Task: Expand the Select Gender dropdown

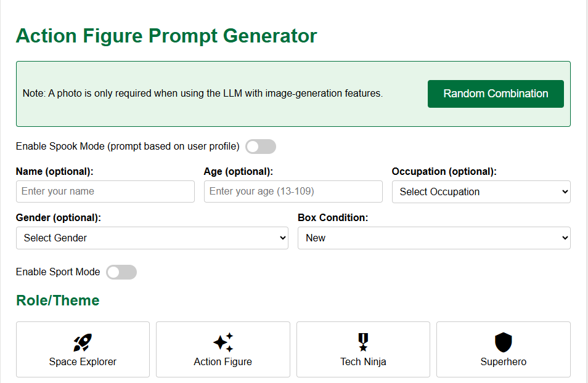Action: click(152, 238)
